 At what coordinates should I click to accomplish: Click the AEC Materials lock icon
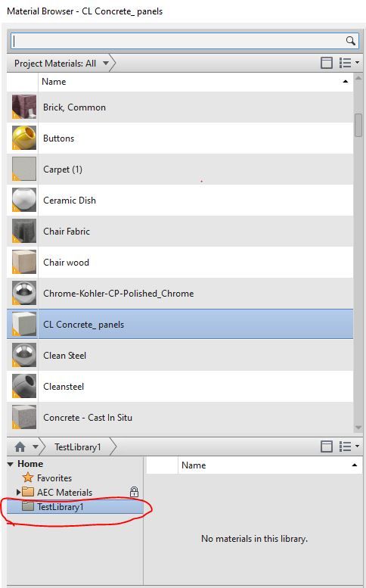click(x=134, y=492)
